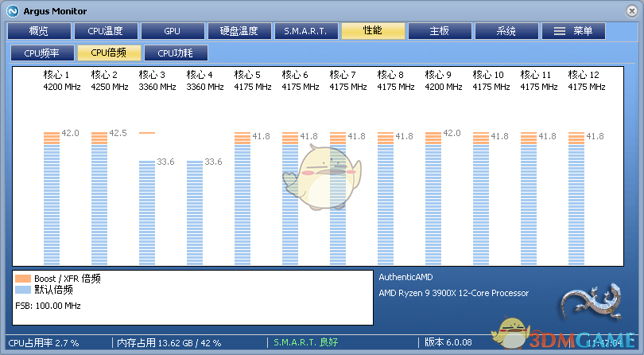Select the CPU倍频 sub-tab
This screenshot has height=355, width=644.
[x=109, y=53]
